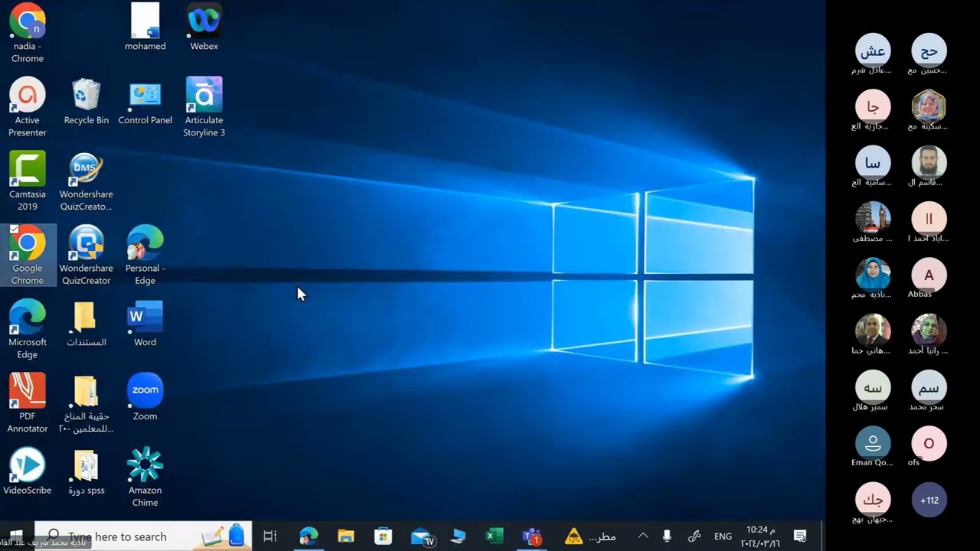Open Microsoft Teams from the taskbar
Screen dimensions: 980x551
point(531,536)
